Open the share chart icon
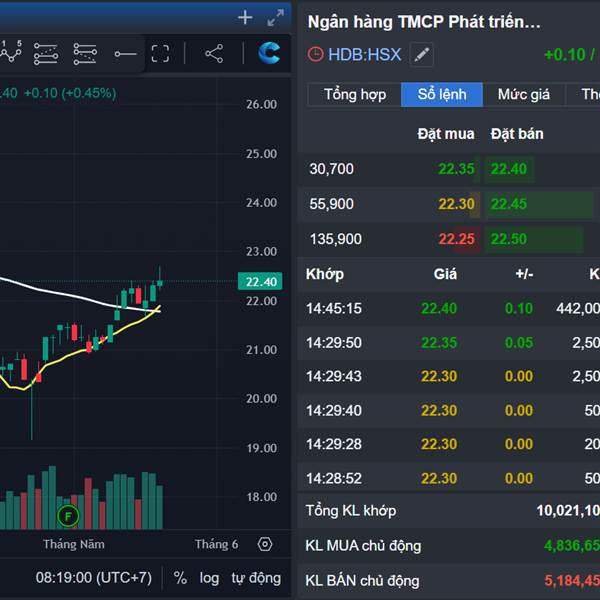Screen dimensions: 600x600 pos(214,54)
